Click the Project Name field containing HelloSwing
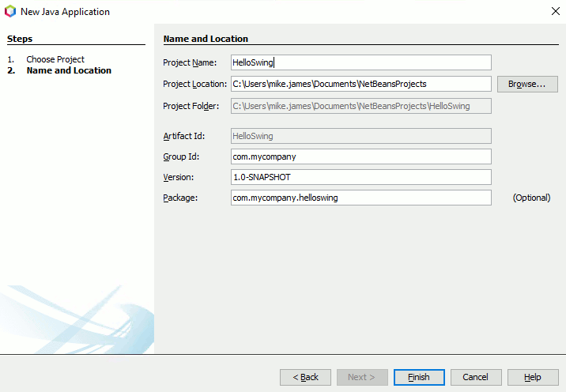Screen dimensions: 566x392 tap(361, 62)
